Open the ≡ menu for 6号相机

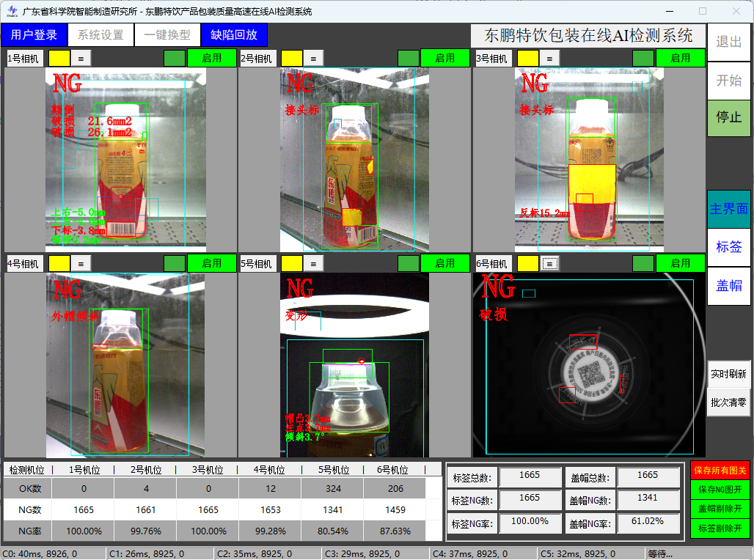[x=550, y=264]
